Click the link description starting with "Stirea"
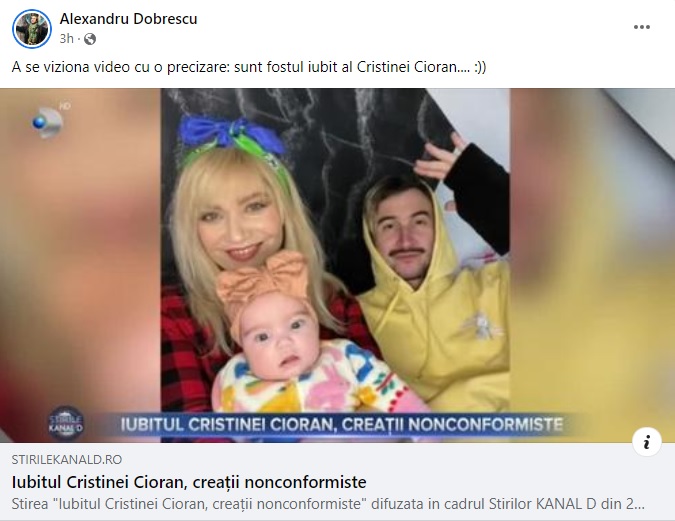 tap(328, 504)
